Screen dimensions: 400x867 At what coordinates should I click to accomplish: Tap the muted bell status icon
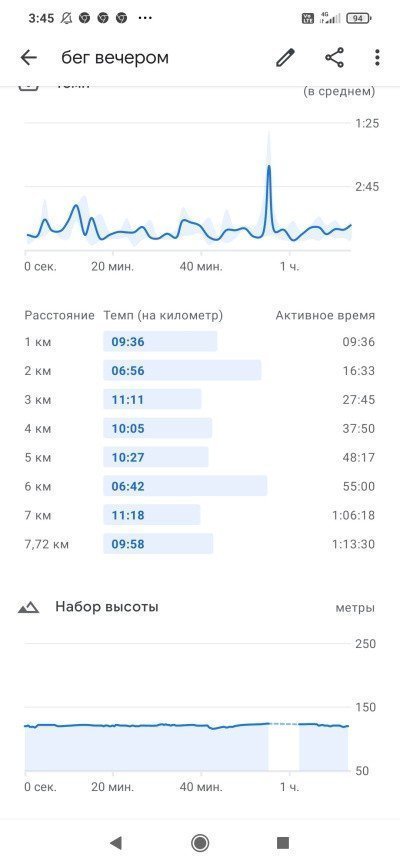point(66,18)
